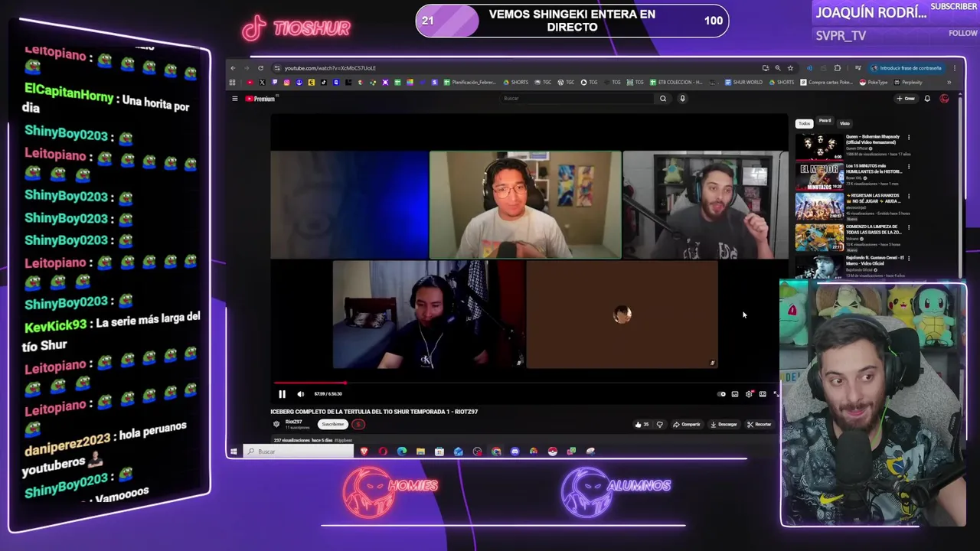Go back in the browser

pyautogui.click(x=234, y=68)
